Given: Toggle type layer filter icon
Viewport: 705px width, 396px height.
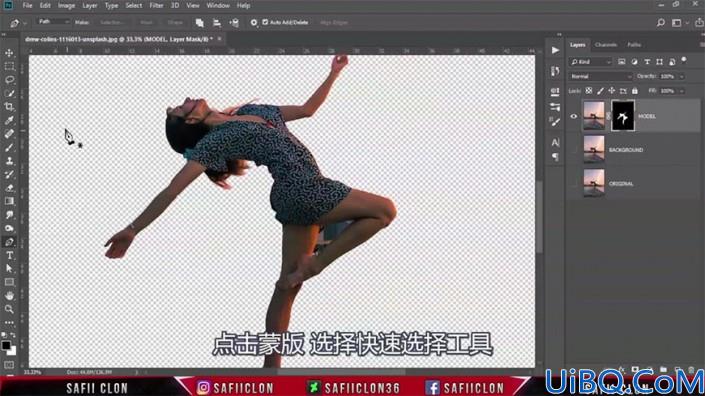Looking at the screenshot, I should tap(647, 62).
